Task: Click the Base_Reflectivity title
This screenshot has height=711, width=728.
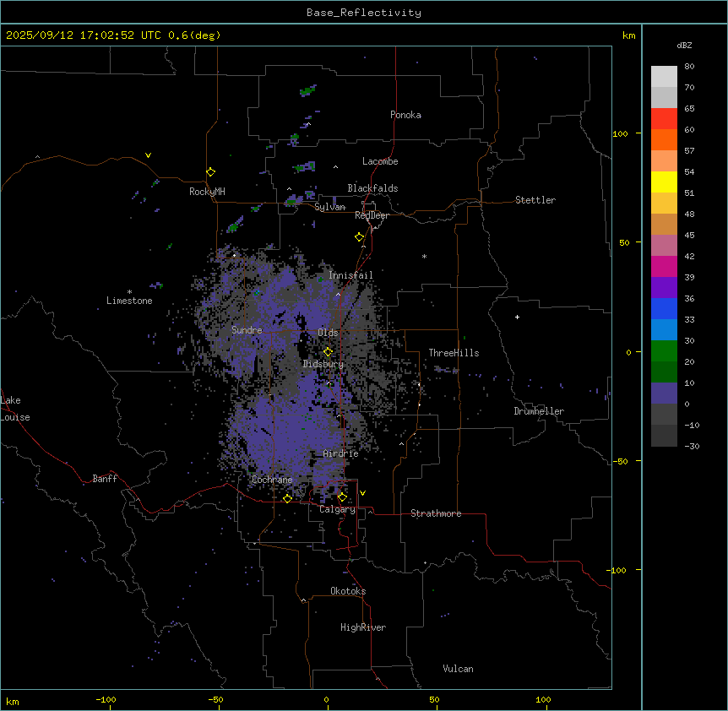Action: (x=364, y=13)
